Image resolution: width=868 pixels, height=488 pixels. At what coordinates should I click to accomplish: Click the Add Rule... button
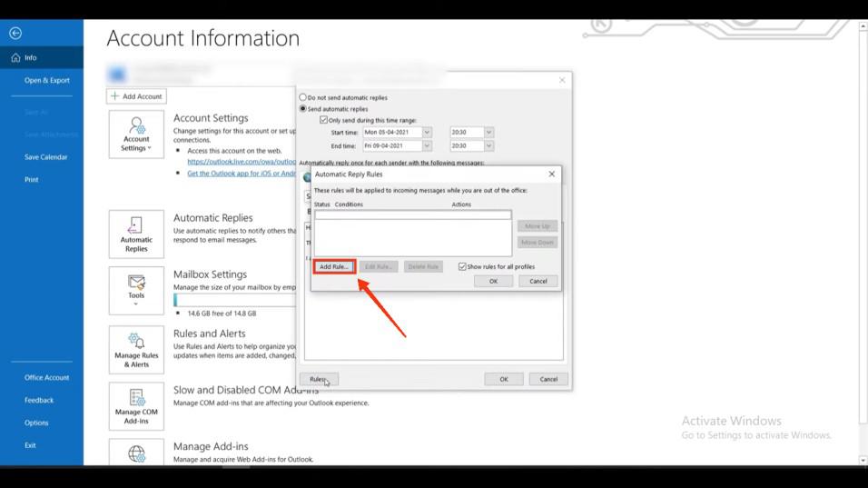pyautogui.click(x=334, y=266)
